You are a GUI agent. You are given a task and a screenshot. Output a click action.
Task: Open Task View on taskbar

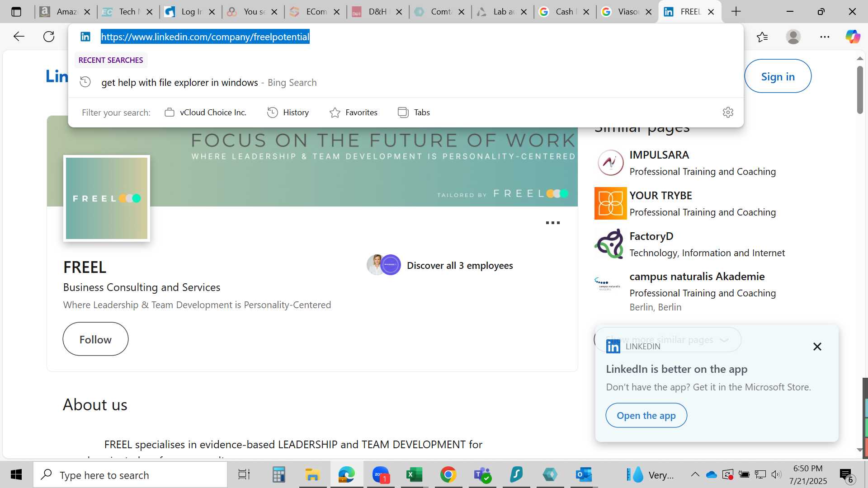(244, 475)
